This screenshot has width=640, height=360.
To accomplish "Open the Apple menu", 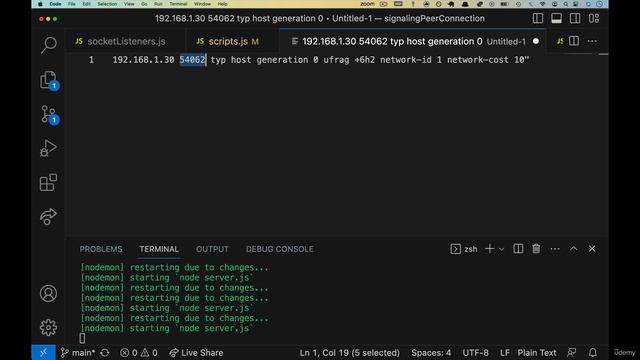I will pyautogui.click(x=40, y=4).
